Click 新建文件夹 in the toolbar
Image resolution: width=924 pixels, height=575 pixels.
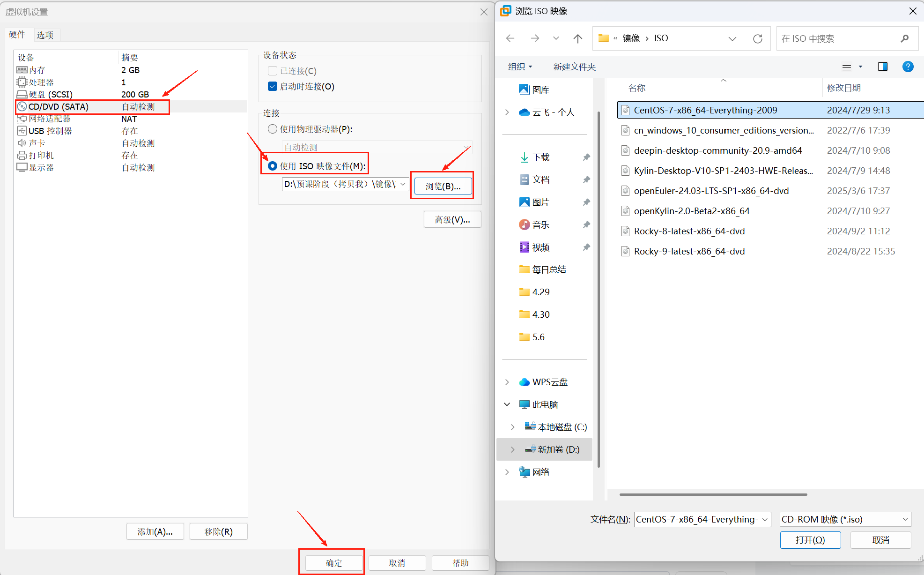tap(574, 67)
